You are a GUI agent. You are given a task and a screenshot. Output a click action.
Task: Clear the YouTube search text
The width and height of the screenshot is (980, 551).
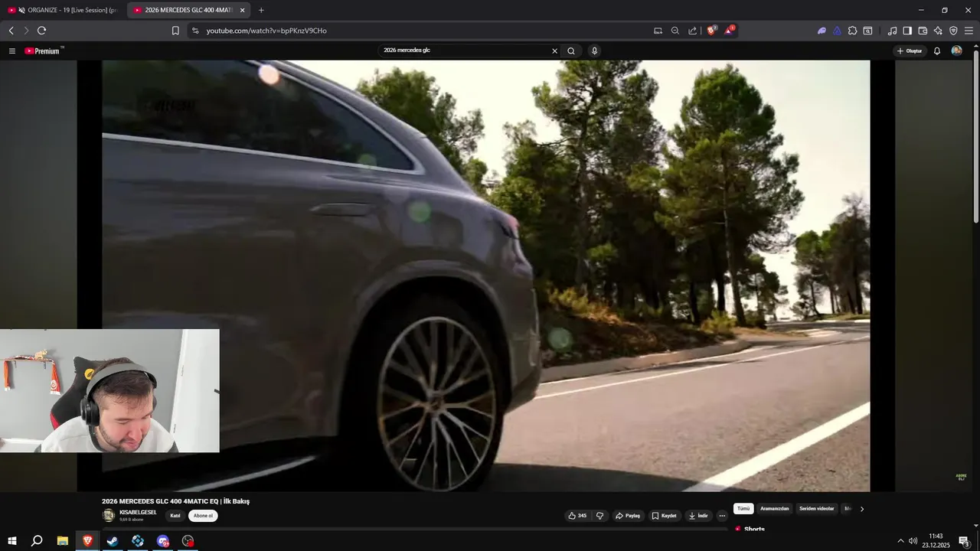[x=555, y=51]
